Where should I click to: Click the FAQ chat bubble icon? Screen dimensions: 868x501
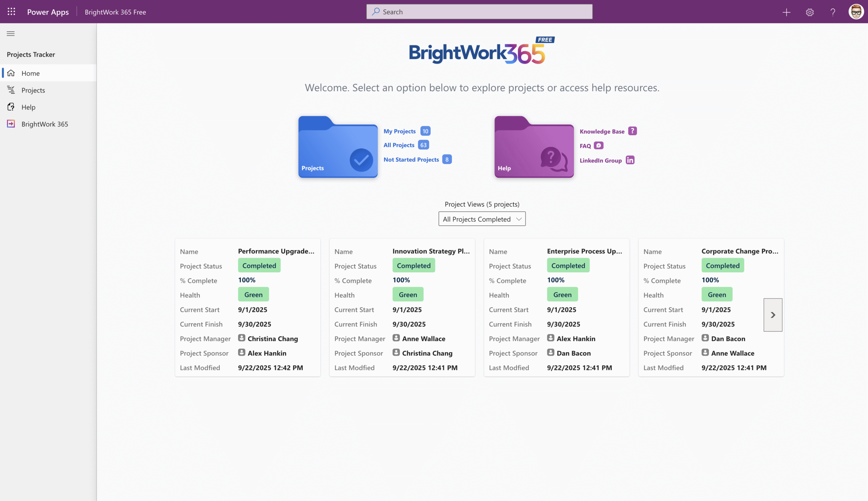(x=598, y=146)
